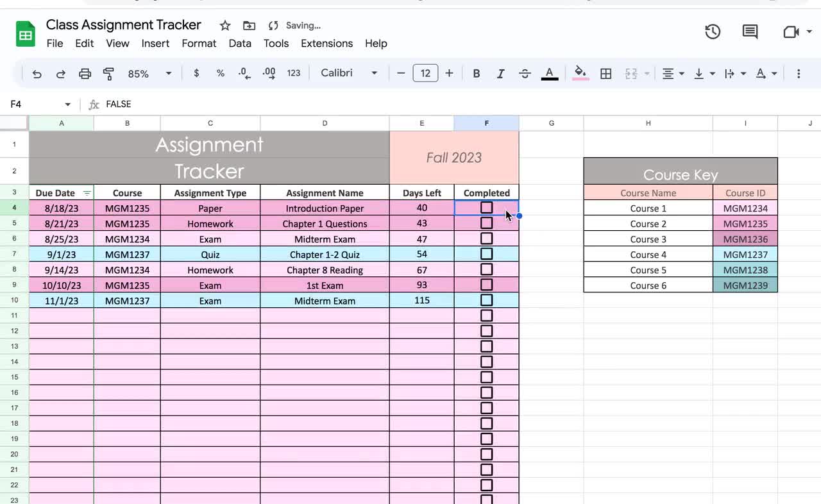Viewport: 821px width, 504px height.
Task: Click the Paint format tool
Action: (x=108, y=73)
